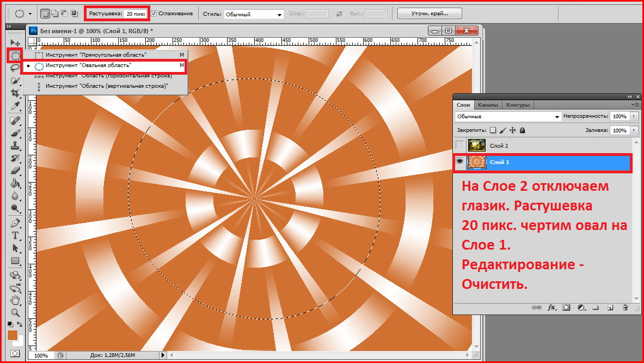Select the Eyedropper tool

pos(15,106)
